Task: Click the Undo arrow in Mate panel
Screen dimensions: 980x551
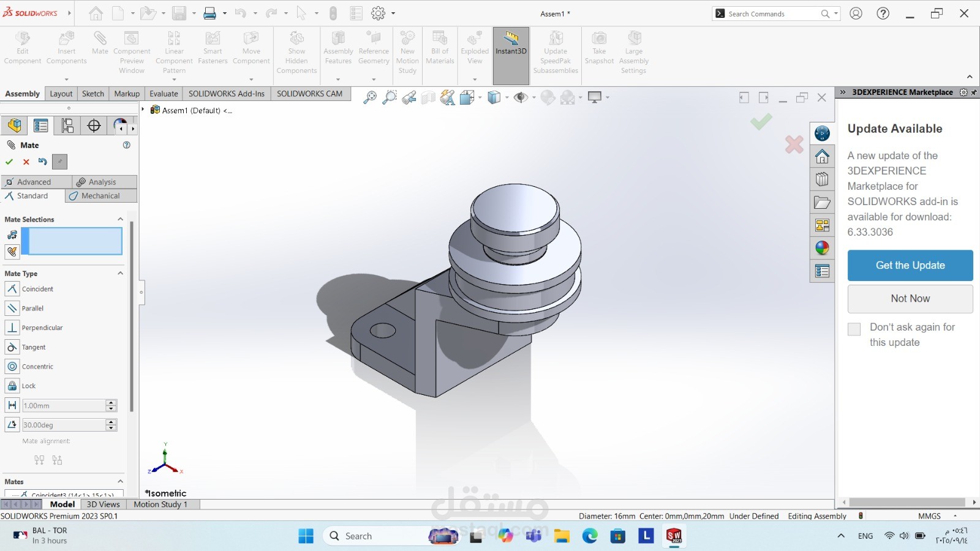Action: pos(42,162)
